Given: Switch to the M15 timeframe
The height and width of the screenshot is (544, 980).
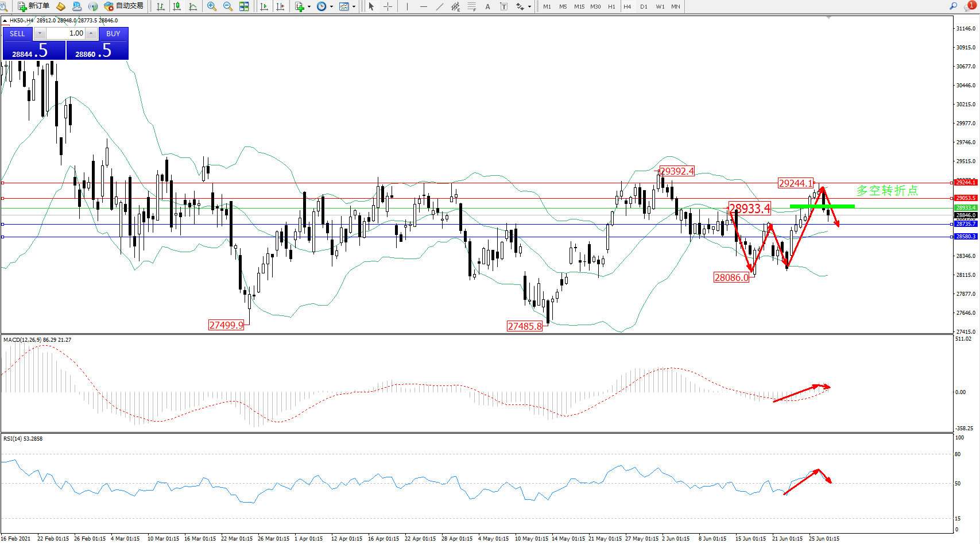Looking at the screenshot, I should [x=579, y=6].
